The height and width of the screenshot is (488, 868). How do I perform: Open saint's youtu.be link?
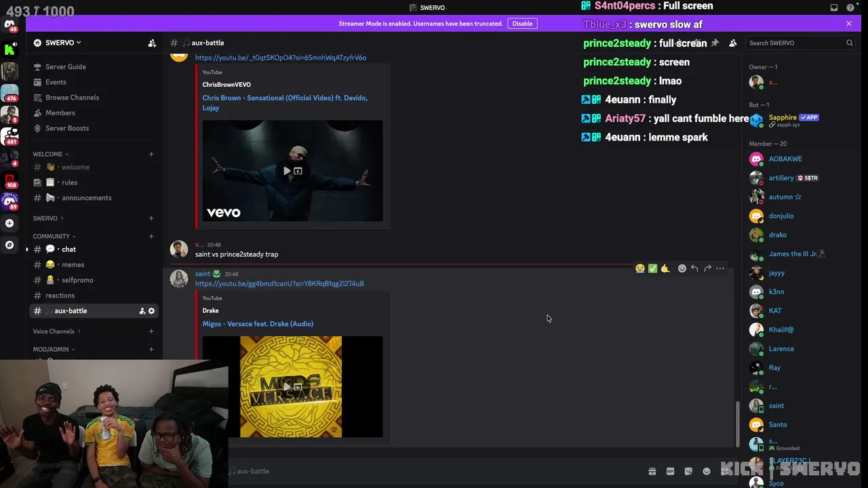(279, 283)
